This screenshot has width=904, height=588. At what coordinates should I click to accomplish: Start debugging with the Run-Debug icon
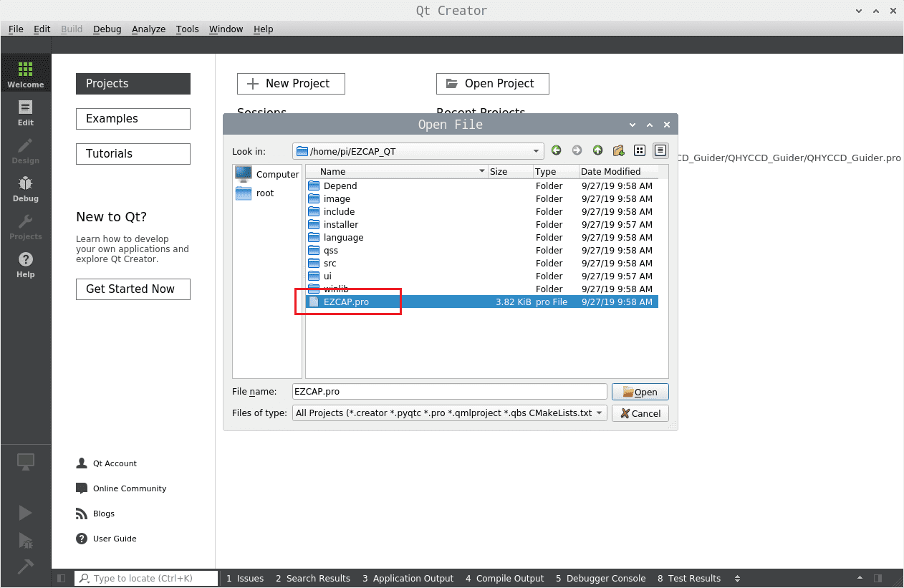26,539
